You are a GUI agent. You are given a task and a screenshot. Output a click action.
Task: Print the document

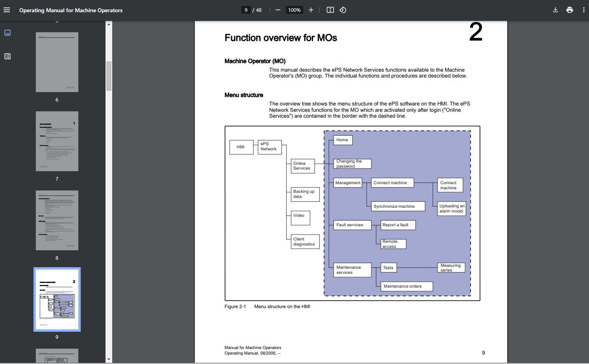(570, 10)
